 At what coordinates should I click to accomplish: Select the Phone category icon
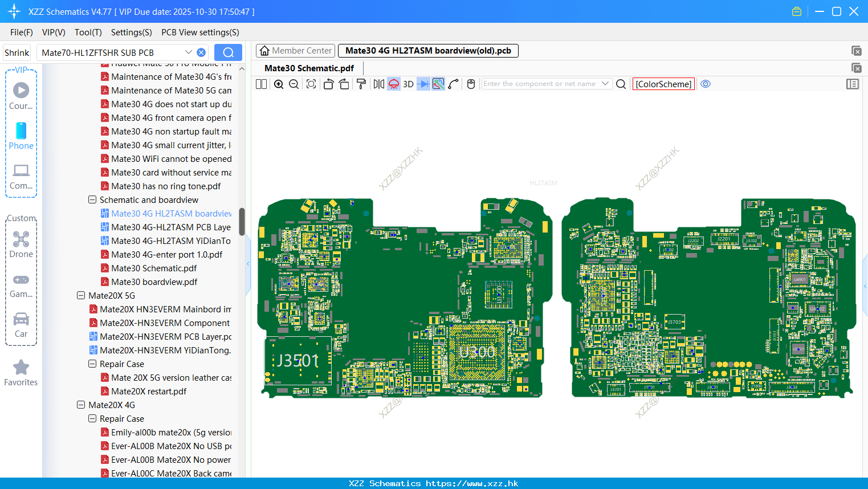click(21, 136)
